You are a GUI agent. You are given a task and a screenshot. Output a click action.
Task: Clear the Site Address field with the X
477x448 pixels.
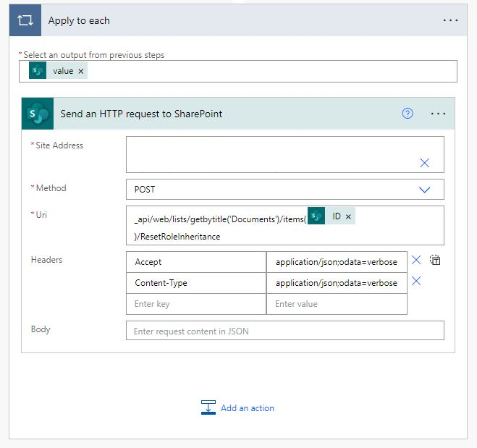(424, 163)
